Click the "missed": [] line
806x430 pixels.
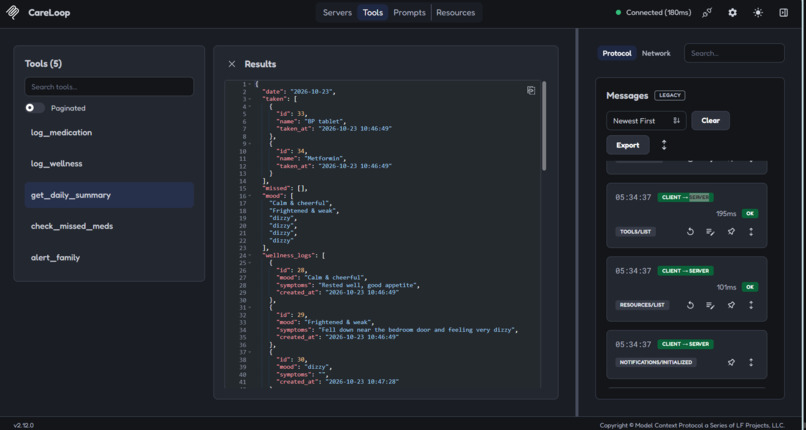coord(285,189)
